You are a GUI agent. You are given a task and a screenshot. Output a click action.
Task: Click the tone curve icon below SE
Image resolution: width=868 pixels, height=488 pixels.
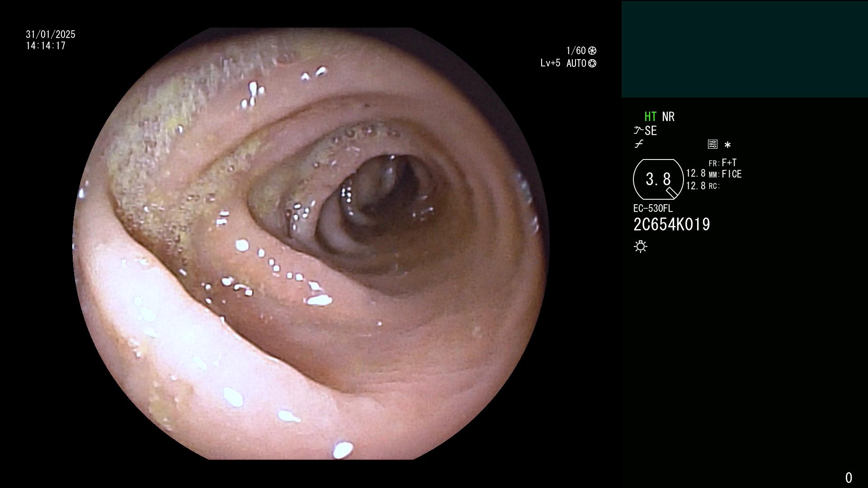coord(639,144)
